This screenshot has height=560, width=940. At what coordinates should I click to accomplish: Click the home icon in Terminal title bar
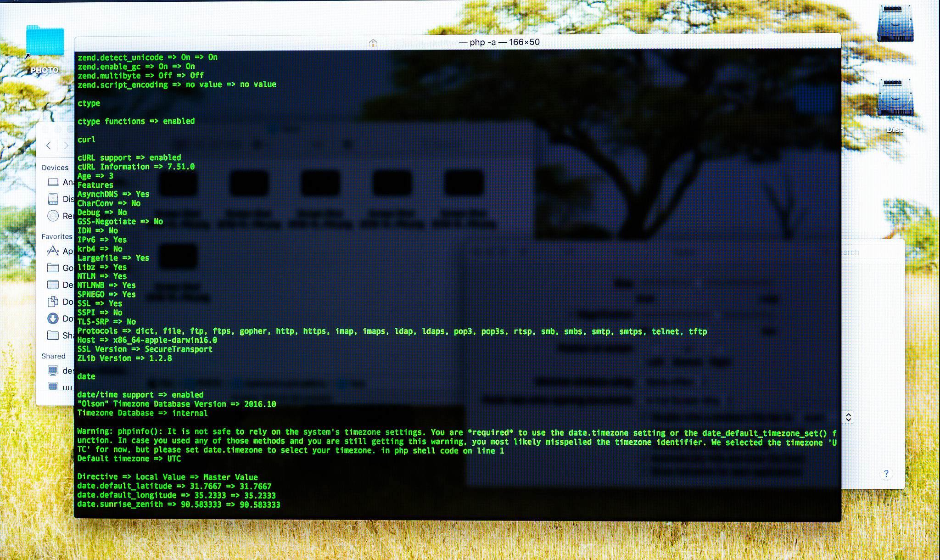pyautogui.click(x=373, y=43)
